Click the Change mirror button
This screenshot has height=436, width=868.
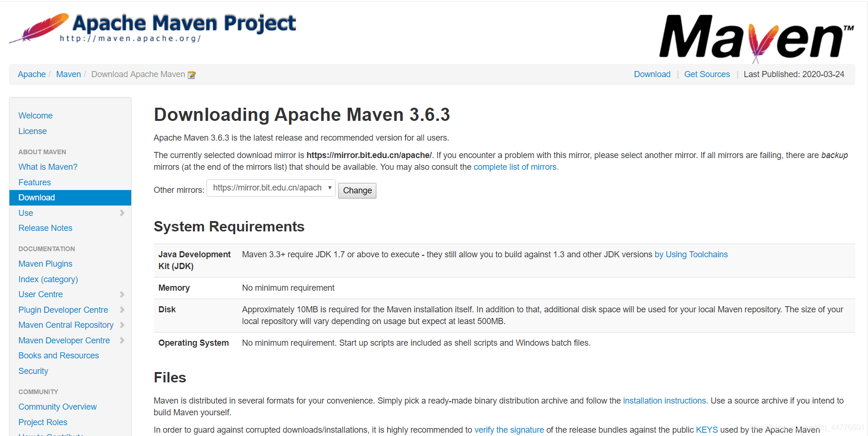click(357, 190)
